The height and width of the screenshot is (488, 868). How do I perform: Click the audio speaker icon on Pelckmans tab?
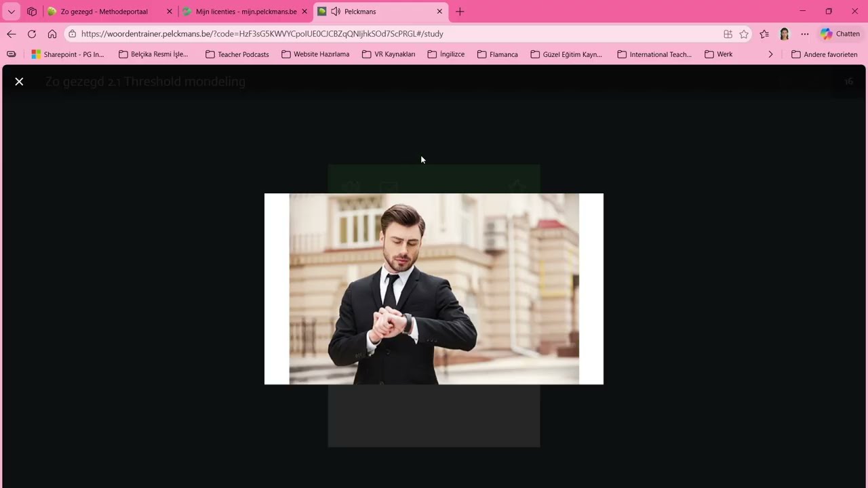click(x=336, y=12)
